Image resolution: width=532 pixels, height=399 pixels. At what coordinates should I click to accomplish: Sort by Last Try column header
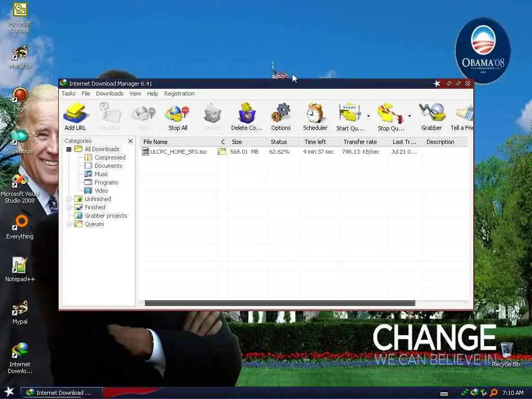pos(405,142)
